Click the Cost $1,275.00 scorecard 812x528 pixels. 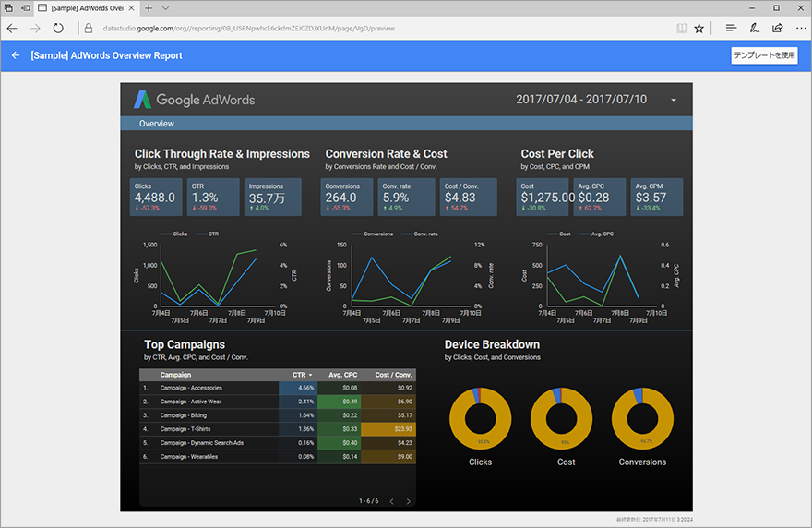(x=543, y=197)
